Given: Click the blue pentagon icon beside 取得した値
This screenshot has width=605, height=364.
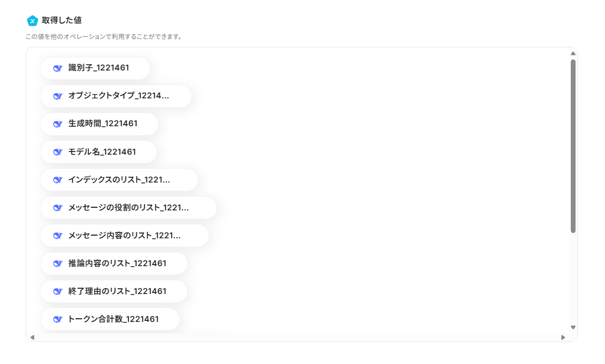Looking at the screenshot, I should (x=33, y=21).
